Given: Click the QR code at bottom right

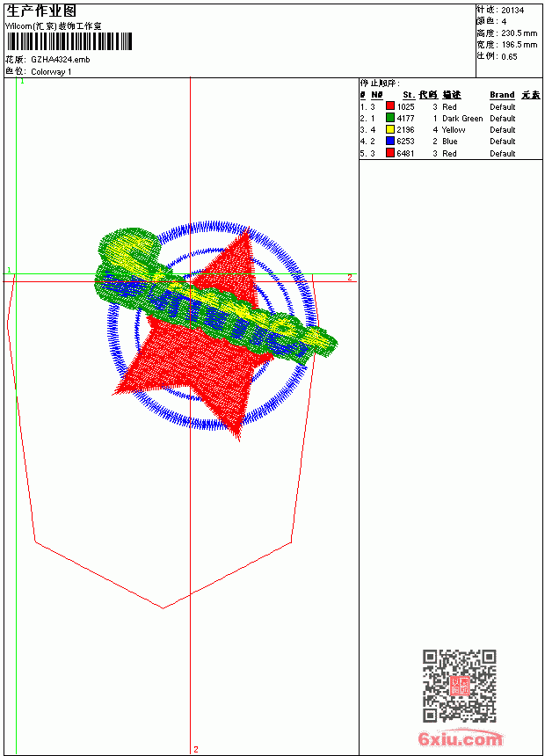Looking at the screenshot, I should 460,685.
